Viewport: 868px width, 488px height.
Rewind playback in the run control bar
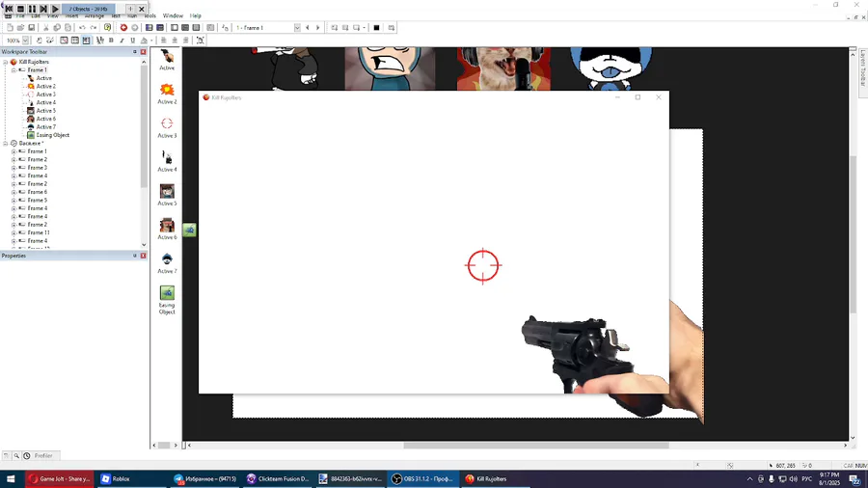pos(9,9)
